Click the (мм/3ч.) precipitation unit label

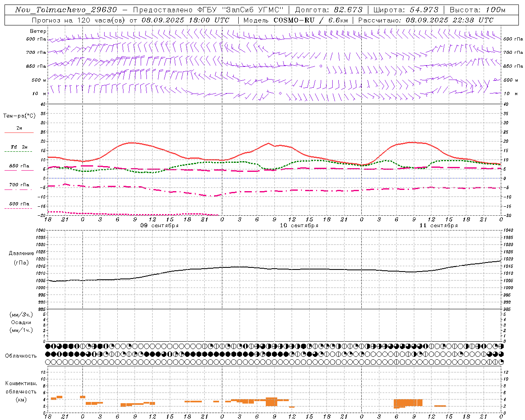click(21, 315)
